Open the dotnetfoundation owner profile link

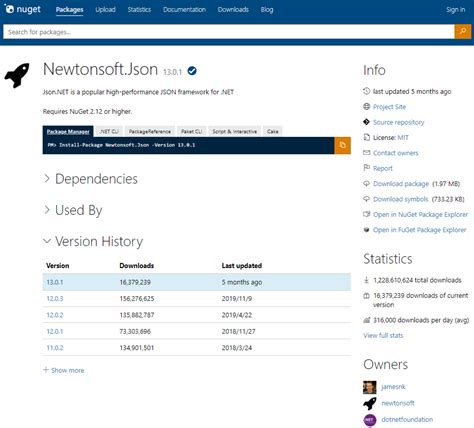tap(407, 419)
